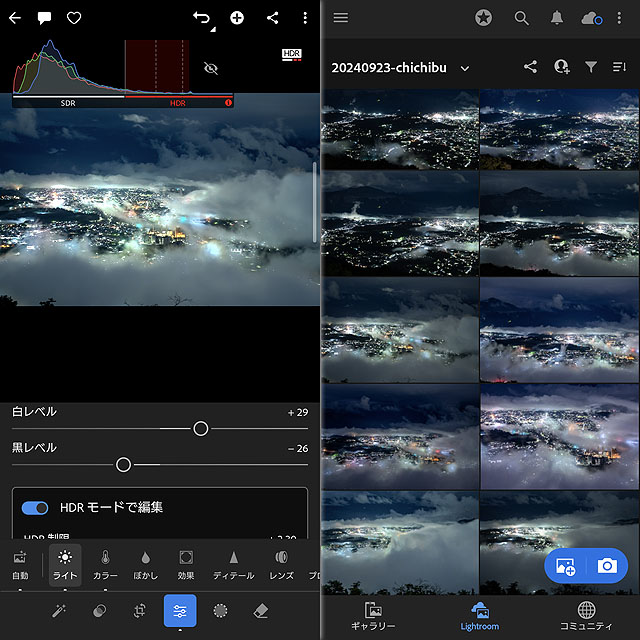Toggle the HDR モードで編集 switch

click(x=36, y=507)
